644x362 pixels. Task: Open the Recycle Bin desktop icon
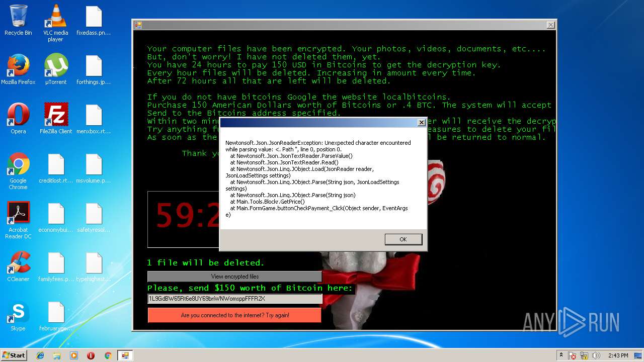click(18, 20)
